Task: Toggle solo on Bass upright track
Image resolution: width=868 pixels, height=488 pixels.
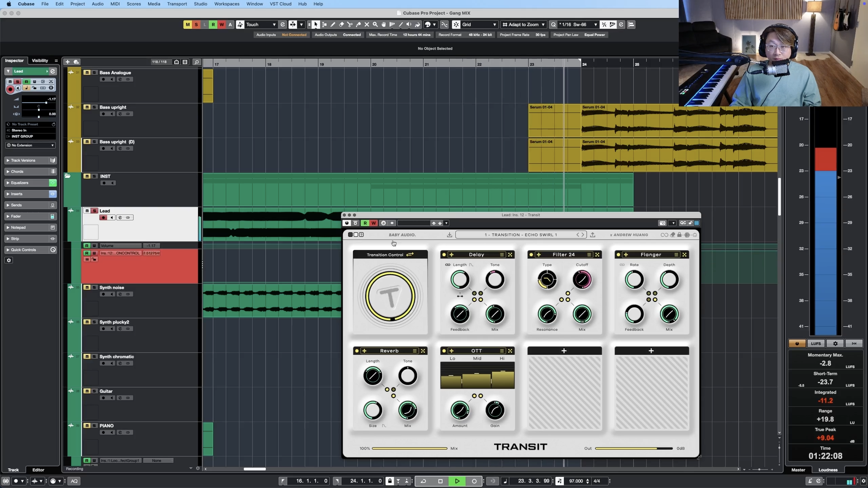Action: [x=94, y=108]
